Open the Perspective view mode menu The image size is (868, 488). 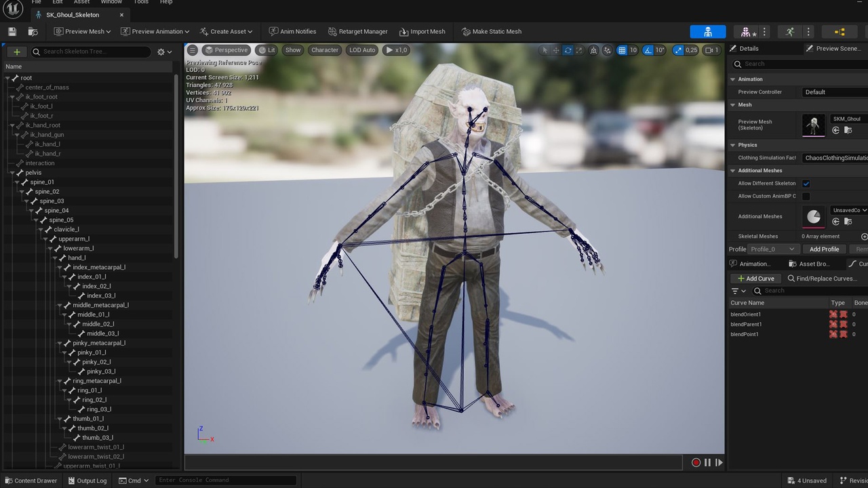(226, 49)
